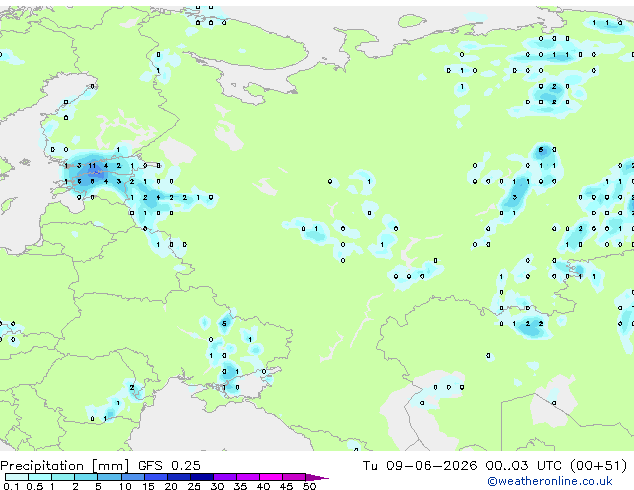Click the 20 to 25 legend swatch
The height and width of the screenshot is (490, 634).
pyautogui.click(x=178, y=477)
